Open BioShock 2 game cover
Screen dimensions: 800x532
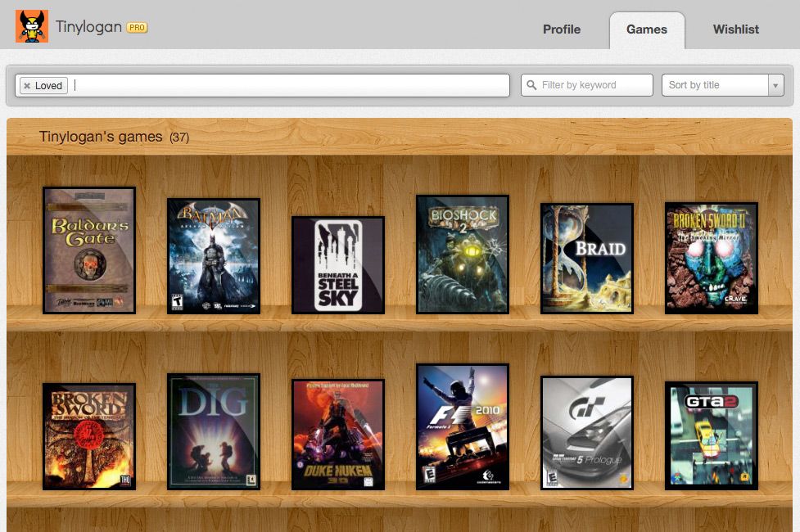coord(463,254)
